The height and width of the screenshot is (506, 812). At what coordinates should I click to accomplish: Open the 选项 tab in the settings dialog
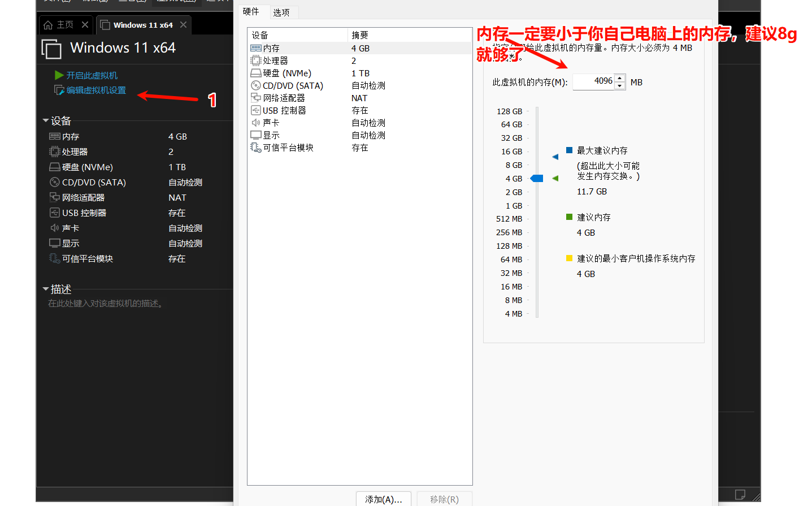281,12
